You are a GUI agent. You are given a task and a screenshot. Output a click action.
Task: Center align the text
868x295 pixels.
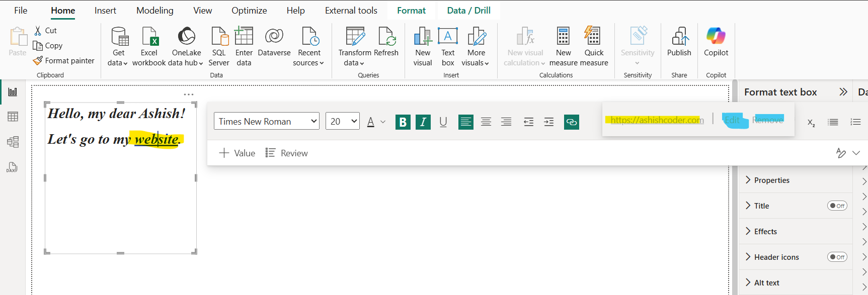tap(486, 122)
